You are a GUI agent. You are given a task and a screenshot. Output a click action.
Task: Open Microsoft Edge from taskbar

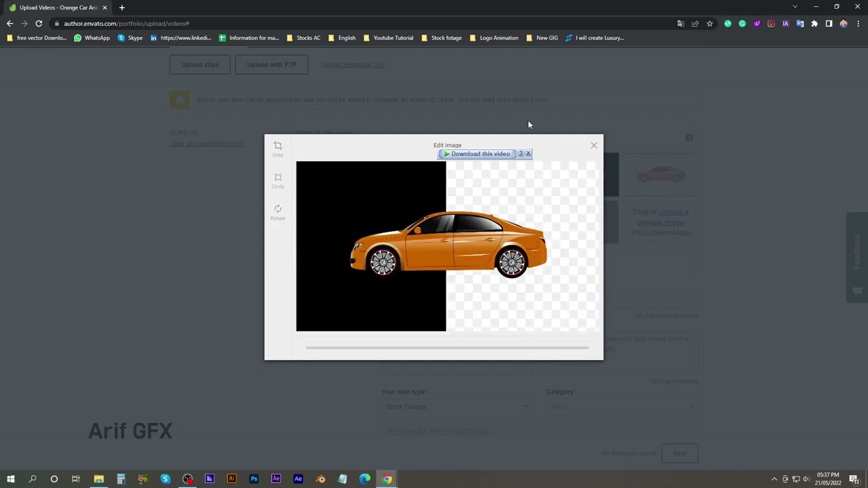click(x=364, y=479)
